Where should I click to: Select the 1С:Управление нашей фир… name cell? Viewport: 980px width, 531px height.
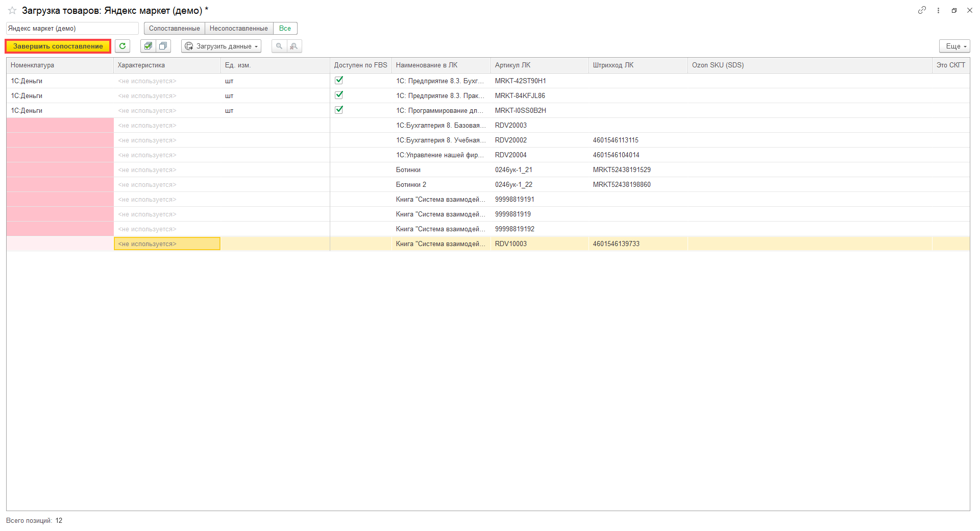441,155
